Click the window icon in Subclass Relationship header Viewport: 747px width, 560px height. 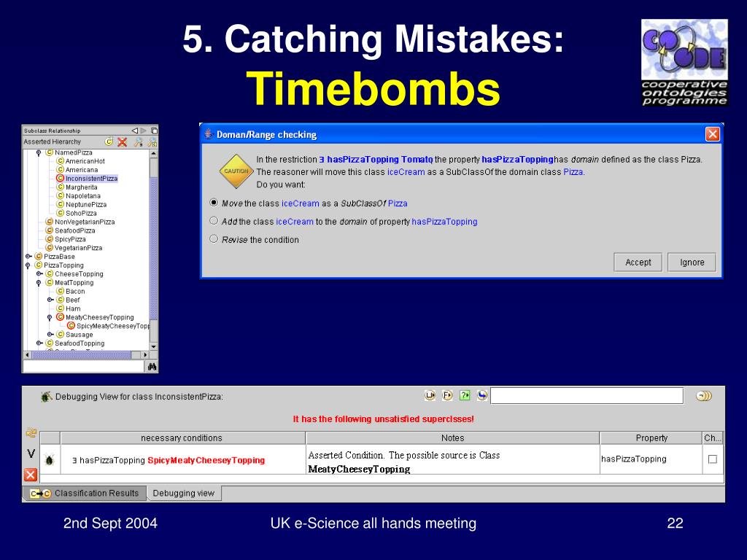(154, 131)
